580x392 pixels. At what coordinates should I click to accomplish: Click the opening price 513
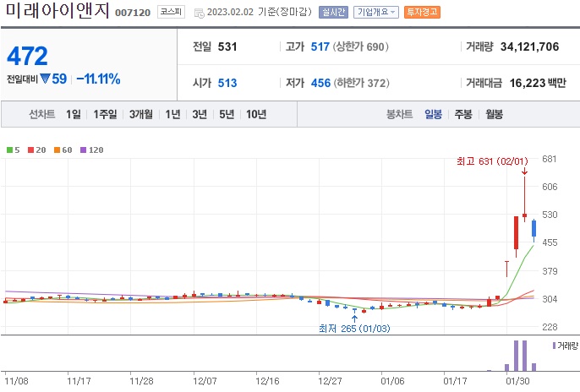tap(227, 83)
